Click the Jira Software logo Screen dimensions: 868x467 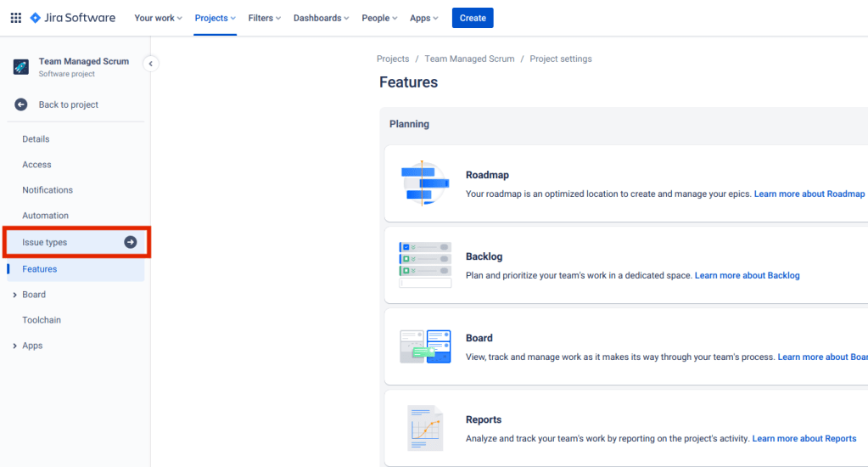coord(72,18)
